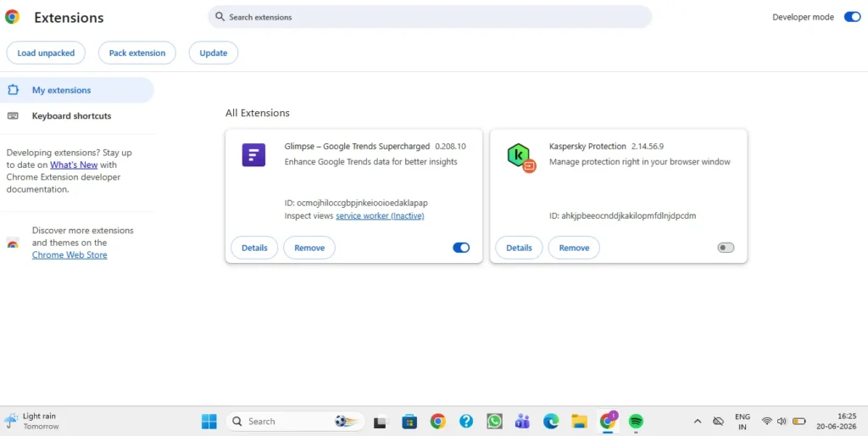Click the volume speaker tray icon
Image resolution: width=868 pixels, height=436 pixels.
point(782,422)
